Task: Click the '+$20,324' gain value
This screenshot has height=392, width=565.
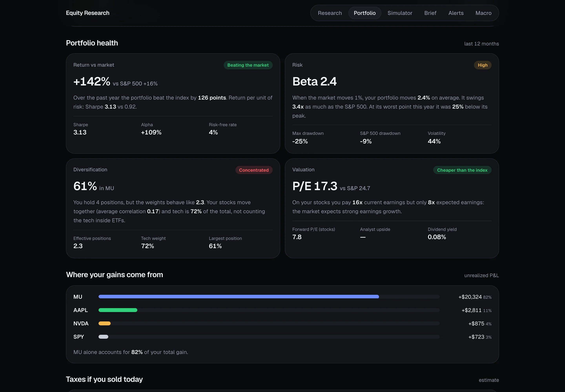Action: 470,297
